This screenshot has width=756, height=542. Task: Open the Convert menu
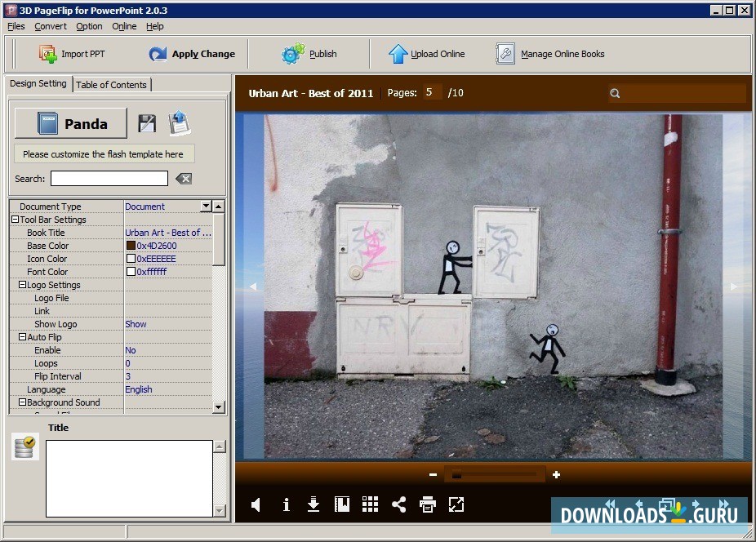(x=50, y=26)
